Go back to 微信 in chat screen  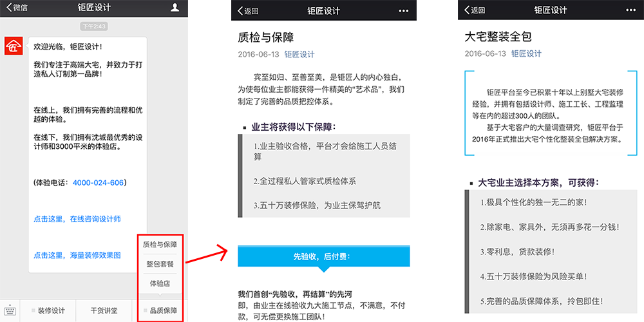click(17, 8)
